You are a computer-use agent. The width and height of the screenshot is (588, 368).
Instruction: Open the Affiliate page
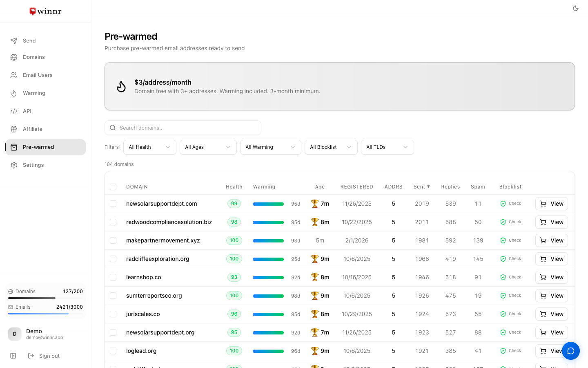[x=45, y=129]
